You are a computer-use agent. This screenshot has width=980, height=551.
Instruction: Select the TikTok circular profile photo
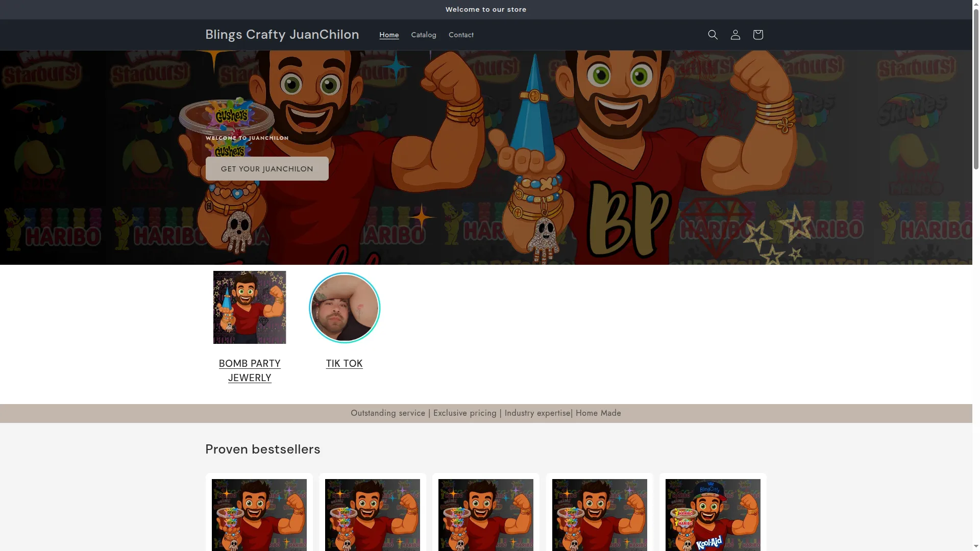[345, 308]
